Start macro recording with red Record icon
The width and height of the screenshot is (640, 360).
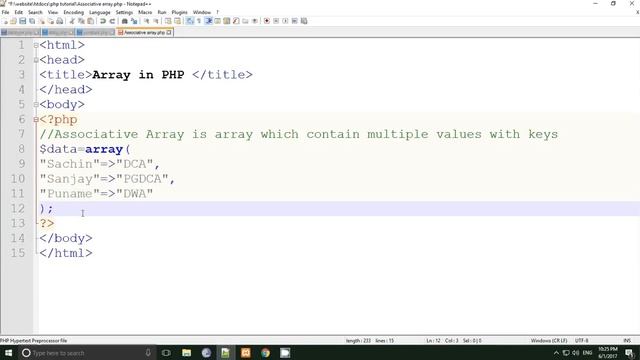coord(267,21)
